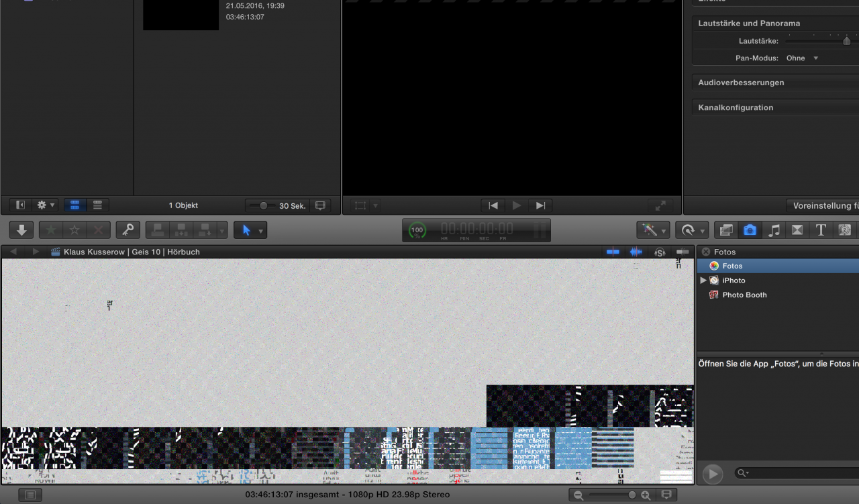Open timeline clip appearance options
Viewport: 859px width, 504px height.
[x=666, y=495]
